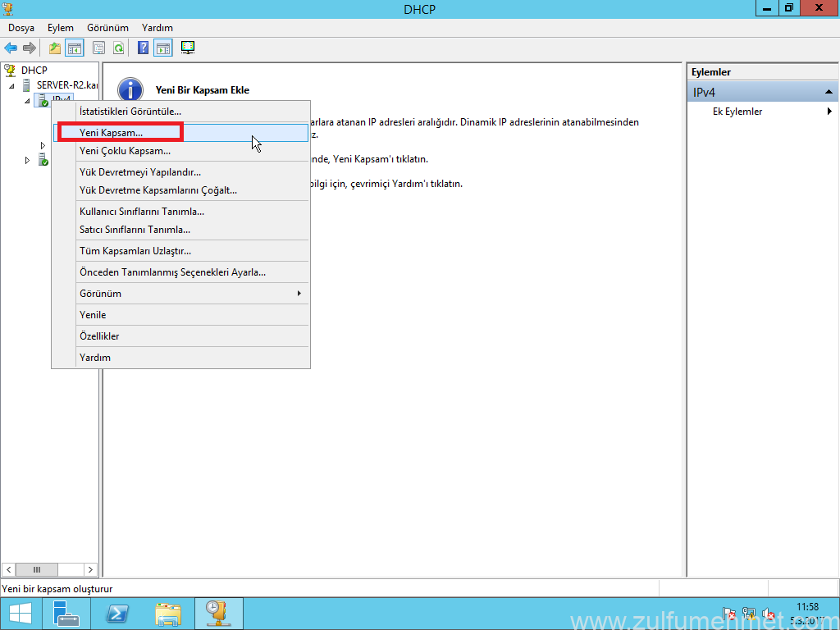Click the Properties toolbar icon
The image size is (840, 630).
tap(99, 48)
